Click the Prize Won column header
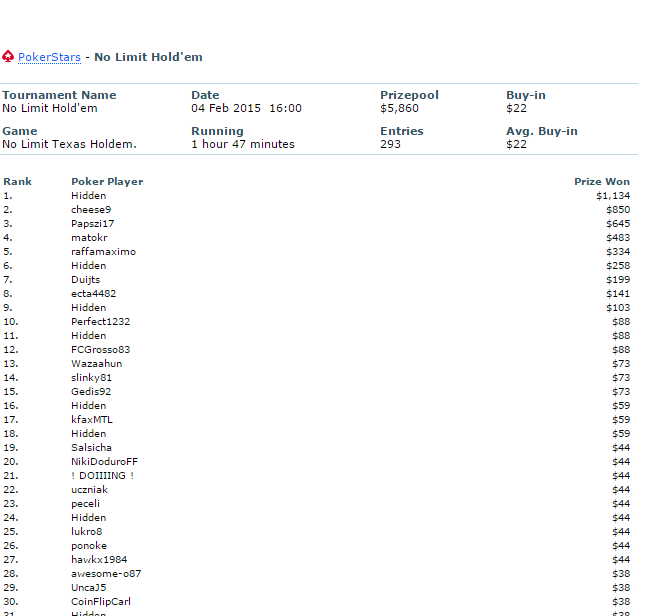The image size is (653, 616). point(602,182)
